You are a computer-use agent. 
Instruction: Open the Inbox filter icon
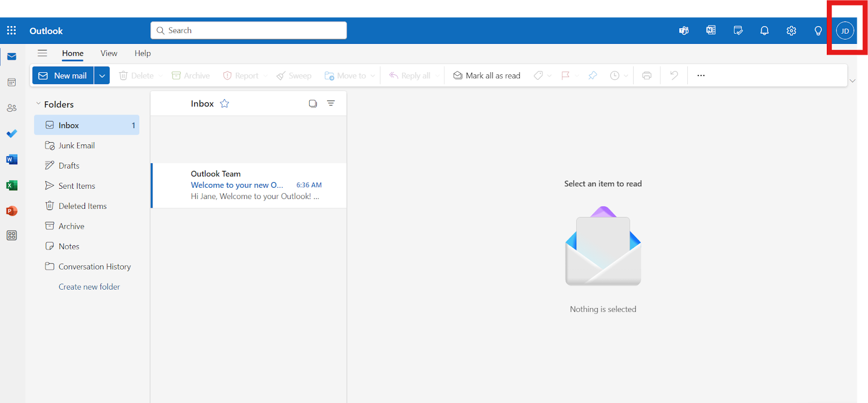(x=331, y=103)
